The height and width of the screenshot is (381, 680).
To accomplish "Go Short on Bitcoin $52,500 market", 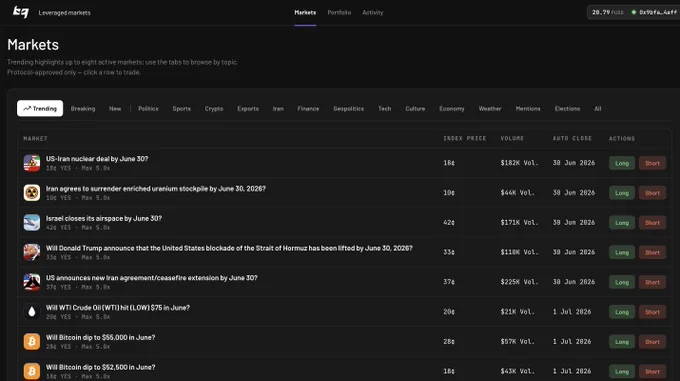I will [652, 371].
